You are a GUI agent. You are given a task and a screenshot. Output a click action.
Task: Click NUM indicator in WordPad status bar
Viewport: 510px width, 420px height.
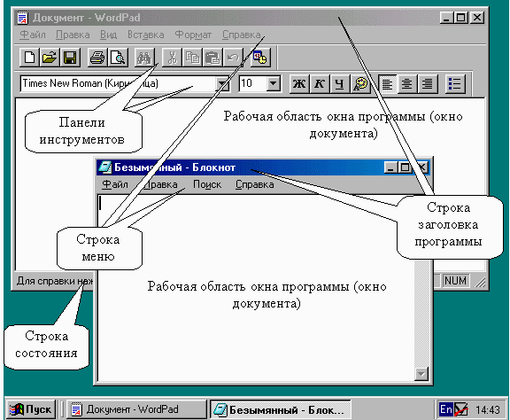[x=455, y=281]
